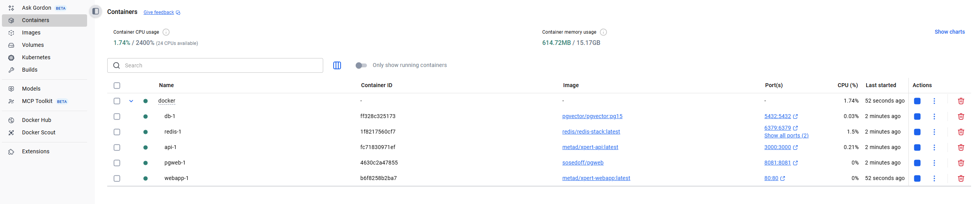Open port 6379:6379 link
Screen dimensions: 980x204
coord(781,128)
